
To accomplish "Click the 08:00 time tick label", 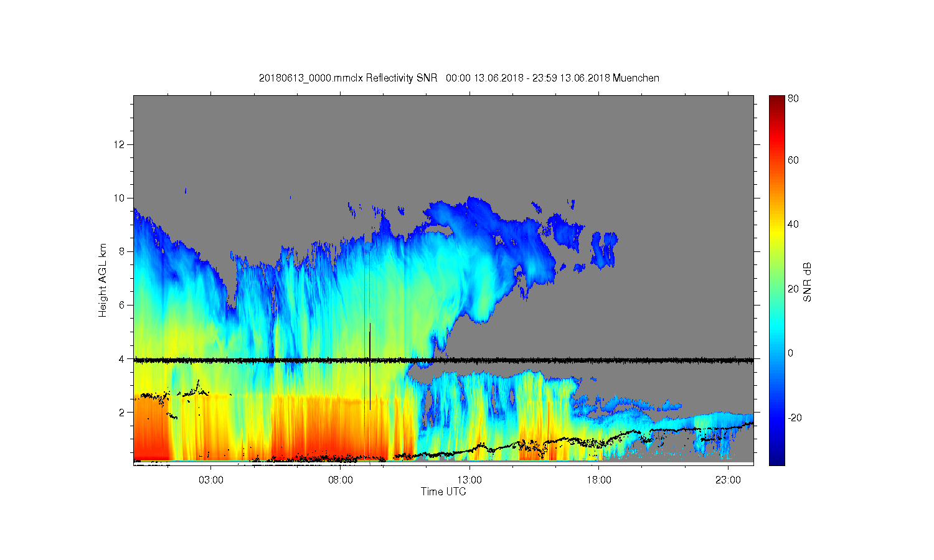I will [341, 480].
